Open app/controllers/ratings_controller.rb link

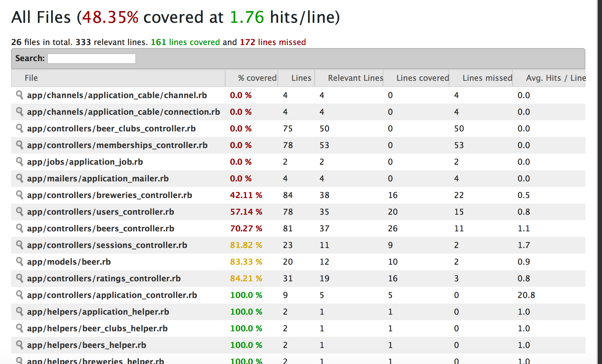pos(104,279)
